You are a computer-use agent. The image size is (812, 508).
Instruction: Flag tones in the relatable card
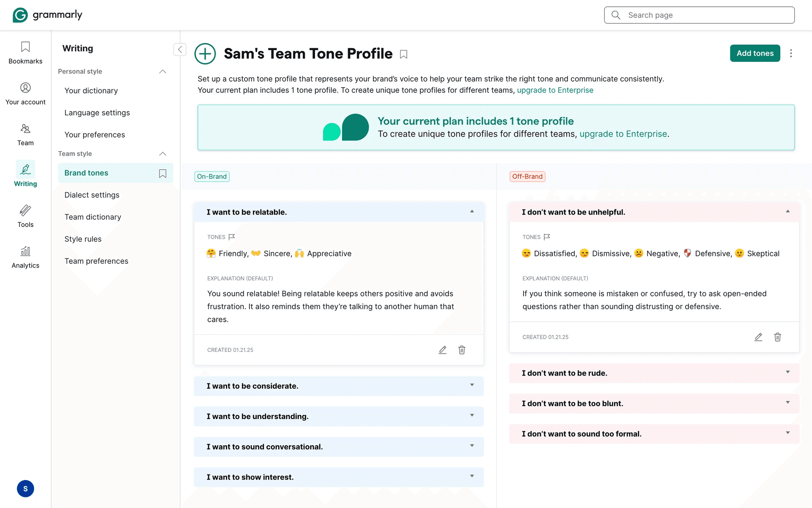click(232, 237)
